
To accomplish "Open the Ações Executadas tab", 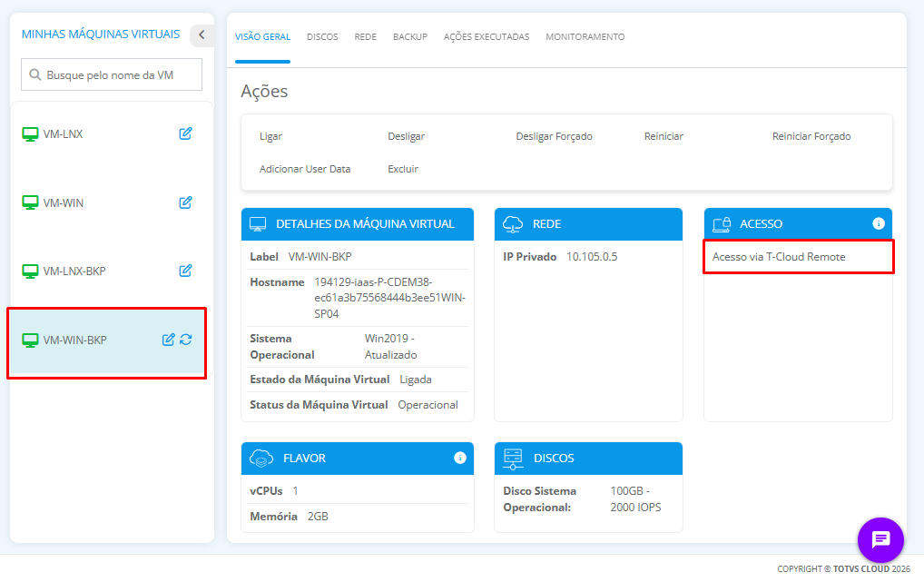I will click(x=487, y=36).
